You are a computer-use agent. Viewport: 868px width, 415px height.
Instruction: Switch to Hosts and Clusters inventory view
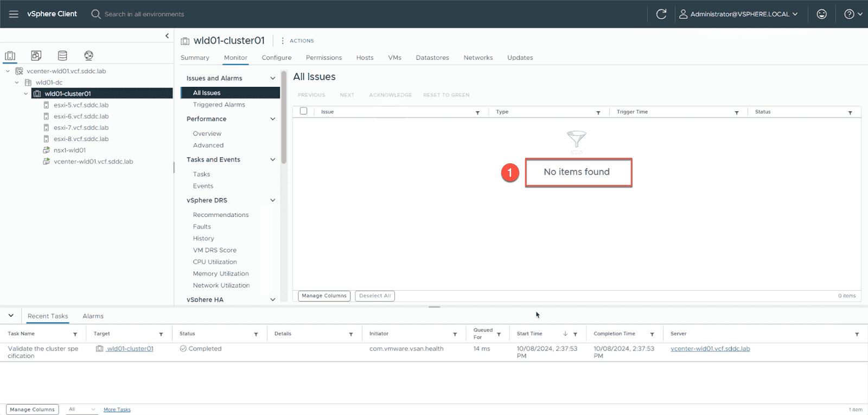10,55
